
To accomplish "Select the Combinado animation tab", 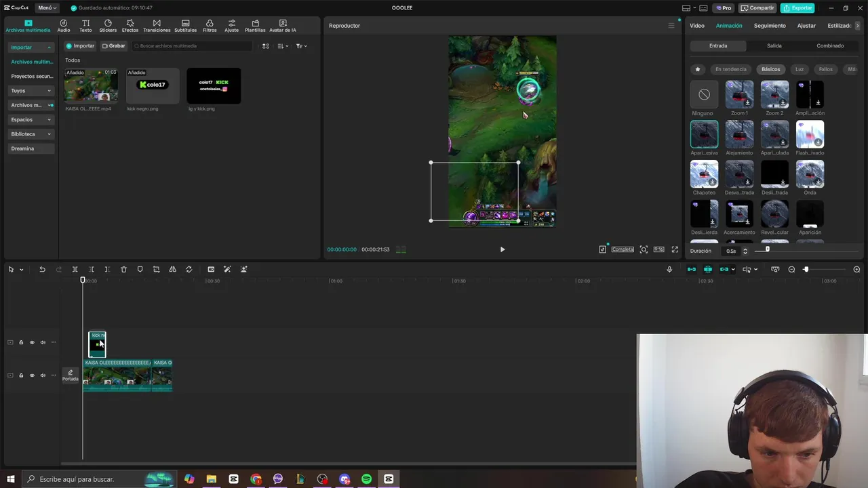I will click(830, 46).
